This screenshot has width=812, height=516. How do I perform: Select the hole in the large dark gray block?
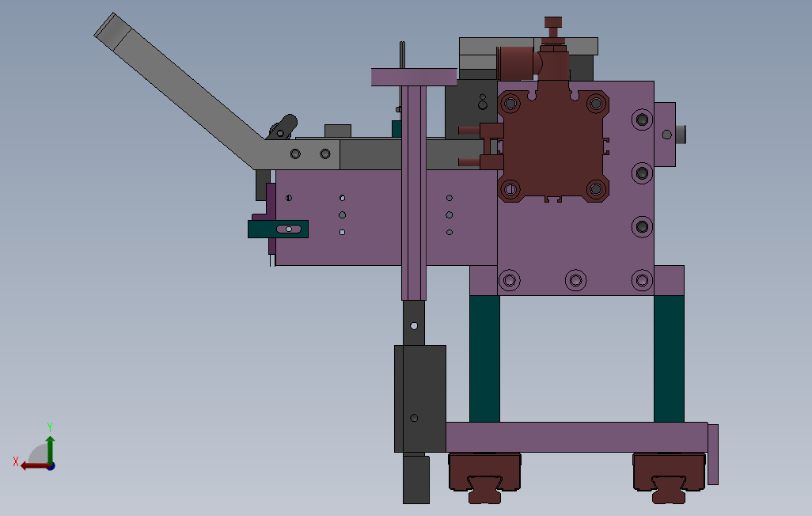(x=414, y=418)
